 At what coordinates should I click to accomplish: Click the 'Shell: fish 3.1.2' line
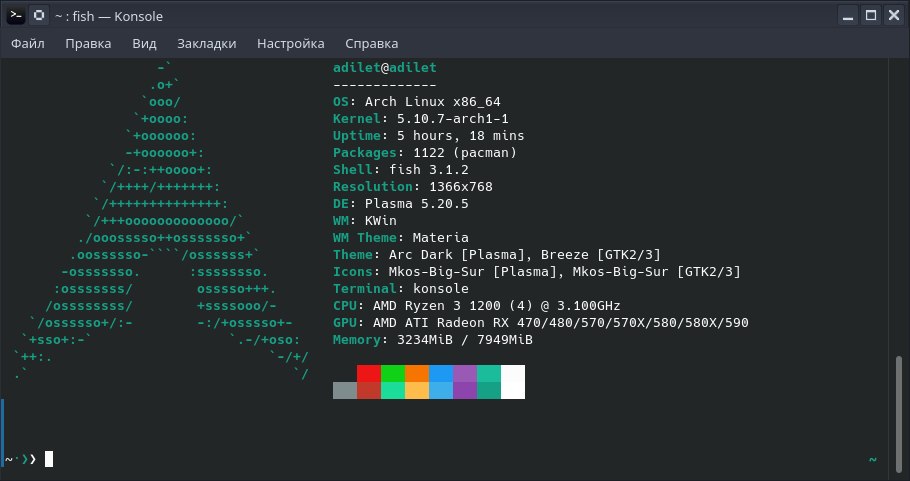[x=400, y=169]
